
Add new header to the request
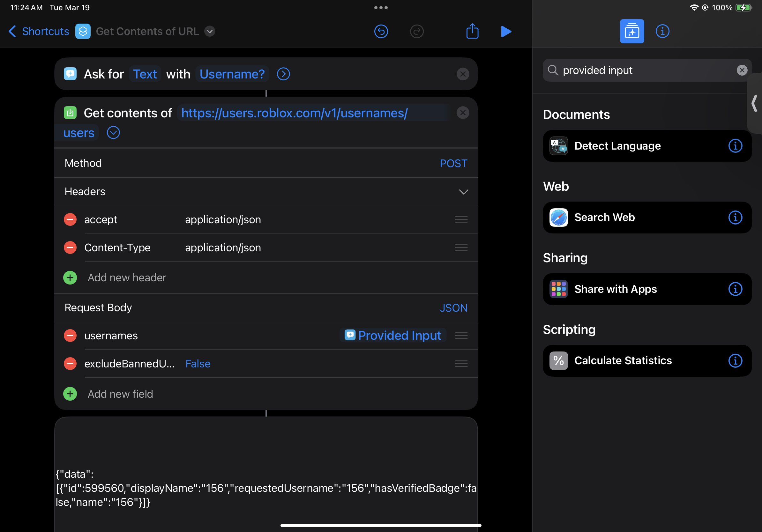pos(126,277)
